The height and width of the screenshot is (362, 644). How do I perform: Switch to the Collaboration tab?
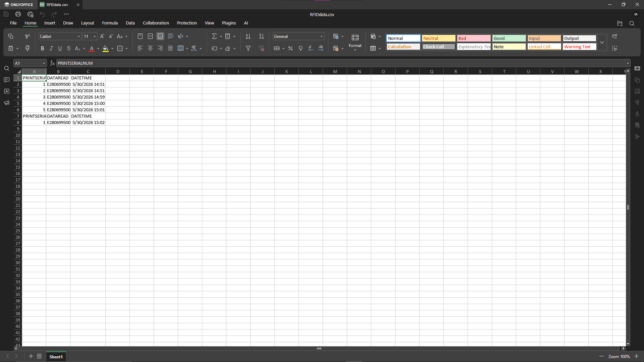click(156, 23)
